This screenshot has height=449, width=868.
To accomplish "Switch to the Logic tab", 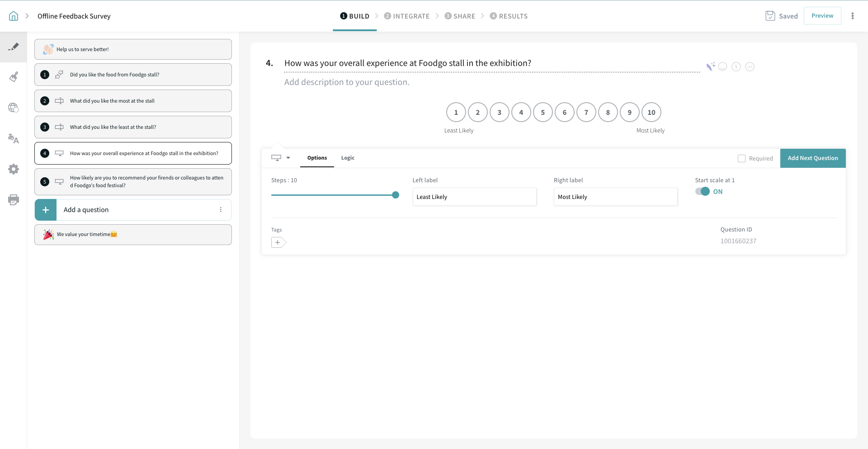I will pyautogui.click(x=348, y=158).
